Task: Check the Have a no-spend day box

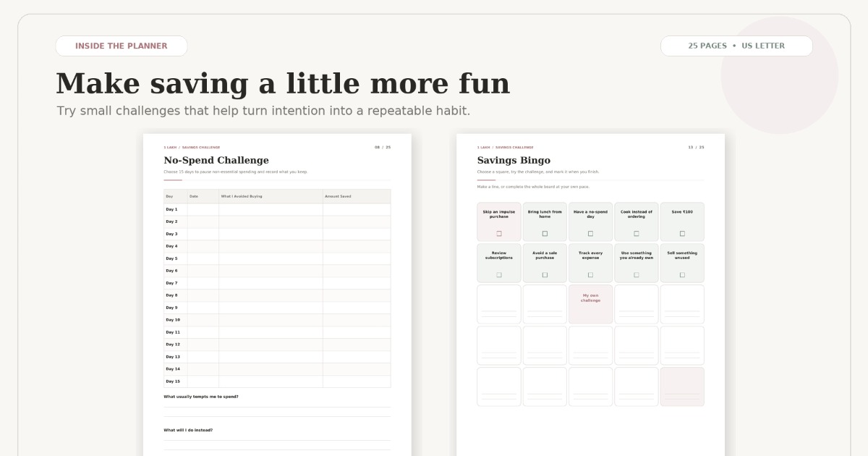Action: [590, 233]
